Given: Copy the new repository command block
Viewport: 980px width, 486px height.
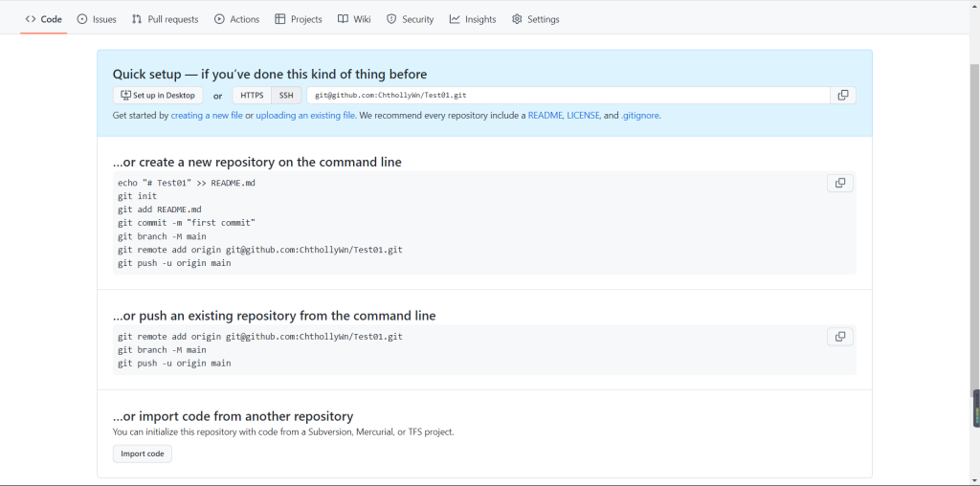Looking at the screenshot, I should coord(839,183).
